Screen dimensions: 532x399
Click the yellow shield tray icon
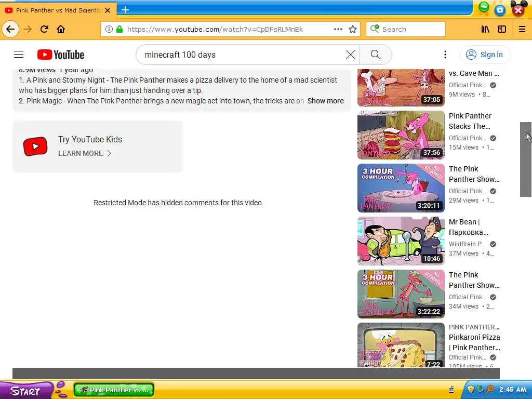coord(471,389)
